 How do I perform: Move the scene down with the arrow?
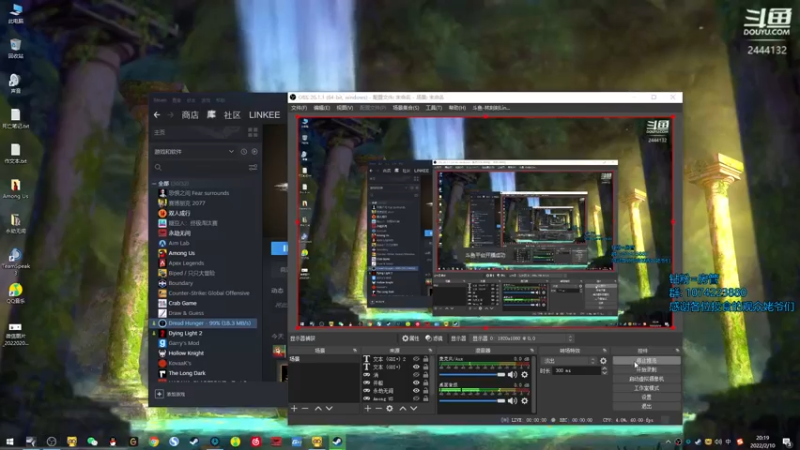pos(329,409)
